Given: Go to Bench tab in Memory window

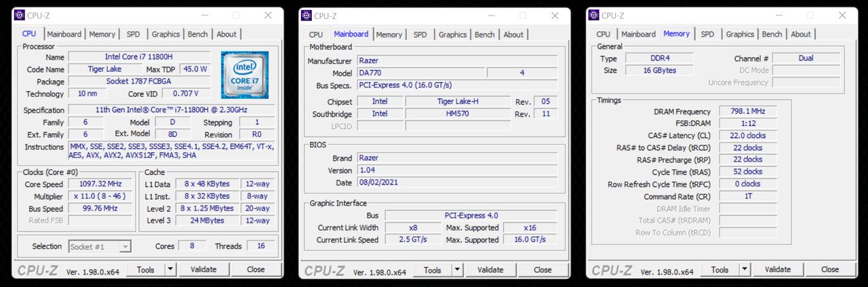Looking at the screenshot, I should 772,35.
